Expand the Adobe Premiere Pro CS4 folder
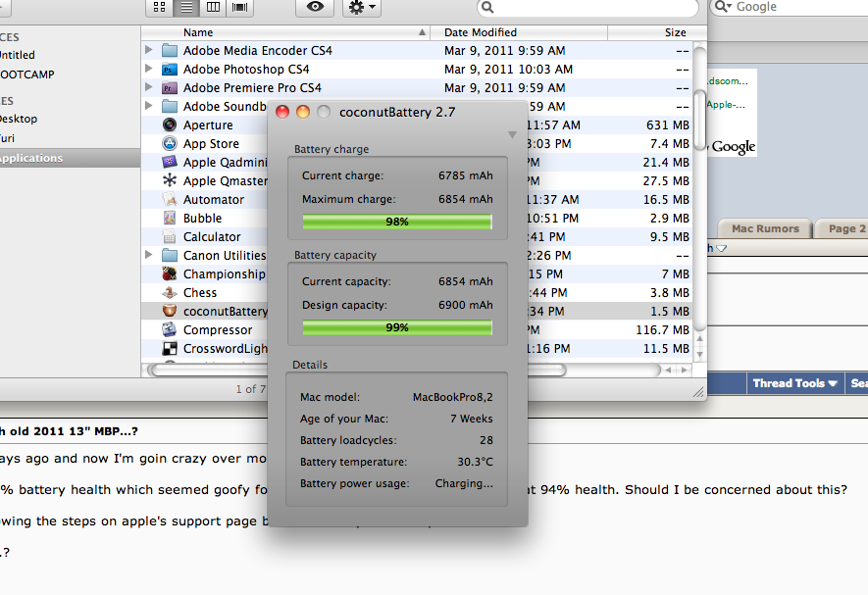The image size is (868, 595). pyautogui.click(x=148, y=87)
